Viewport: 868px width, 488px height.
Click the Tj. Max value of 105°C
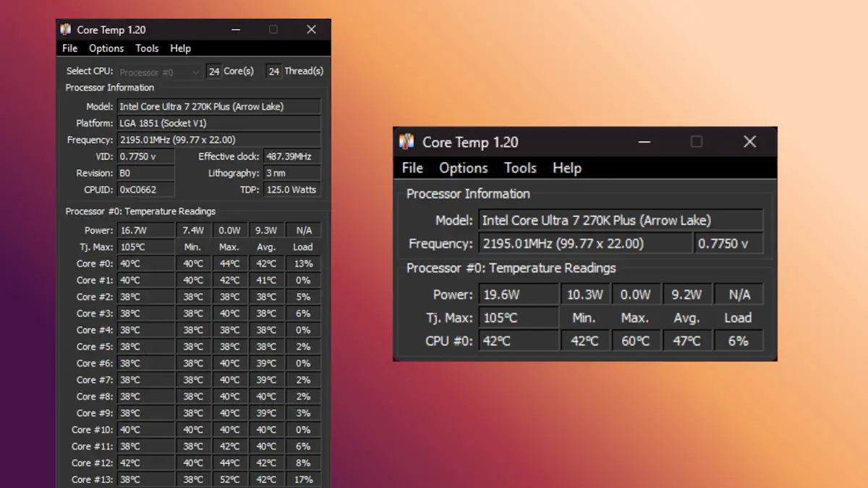click(145, 247)
